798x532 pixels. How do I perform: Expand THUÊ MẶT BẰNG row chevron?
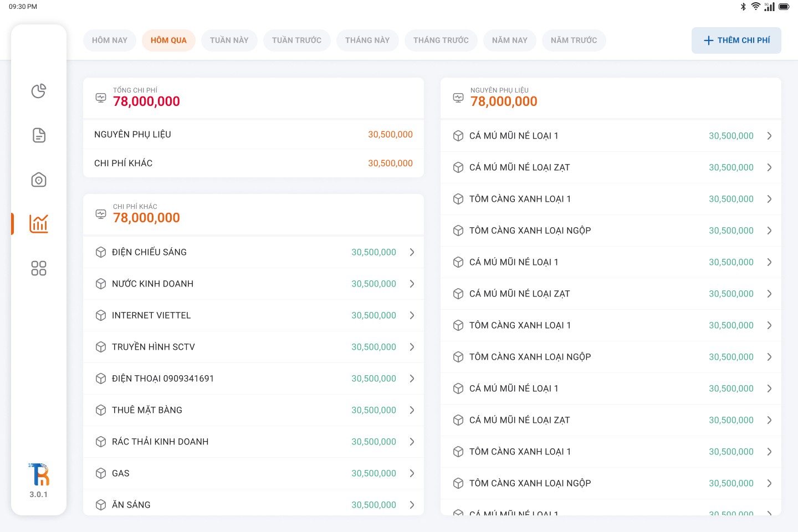(412, 410)
